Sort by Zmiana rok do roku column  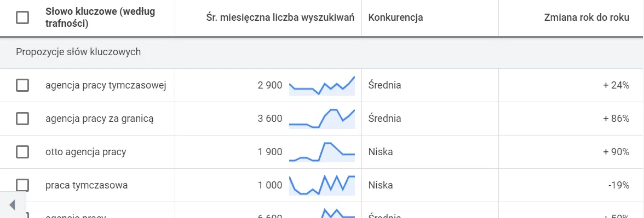[586, 17]
